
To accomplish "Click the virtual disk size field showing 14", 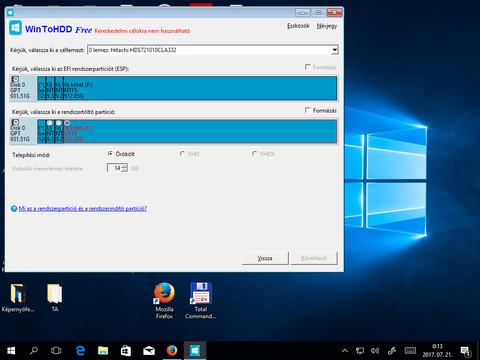I will pos(114,168).
